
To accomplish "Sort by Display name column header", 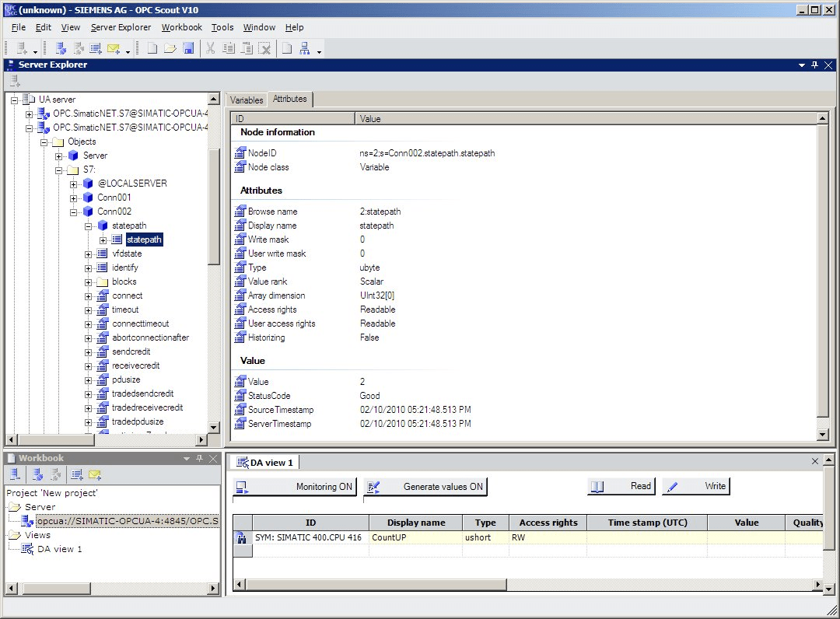I will [415, 523].
